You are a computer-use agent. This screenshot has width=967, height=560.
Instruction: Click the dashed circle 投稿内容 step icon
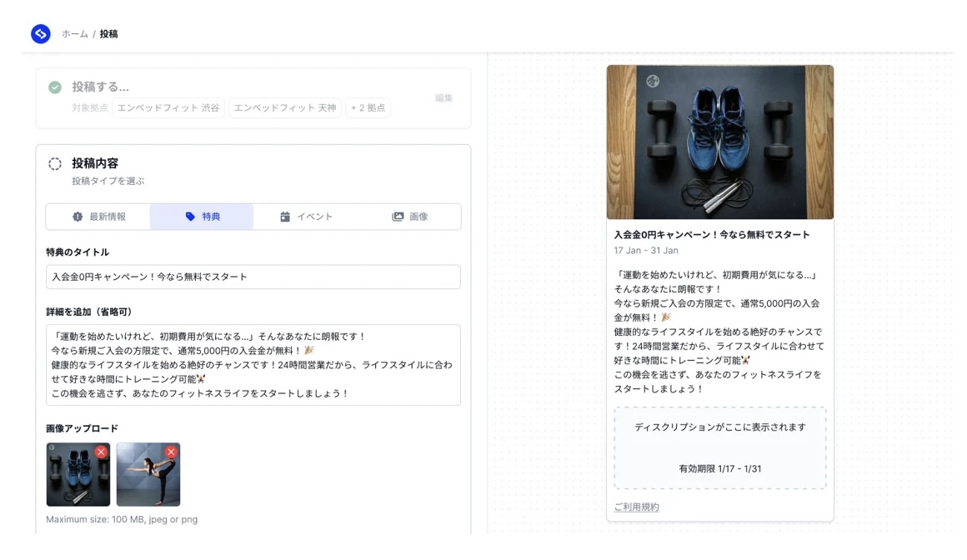pos(55,164)
